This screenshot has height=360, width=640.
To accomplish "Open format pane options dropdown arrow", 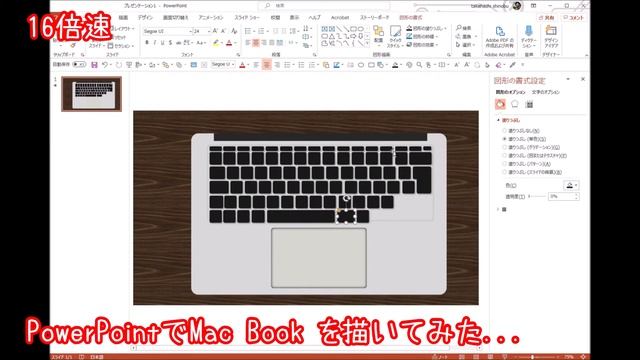I will (x=568, y=79).
